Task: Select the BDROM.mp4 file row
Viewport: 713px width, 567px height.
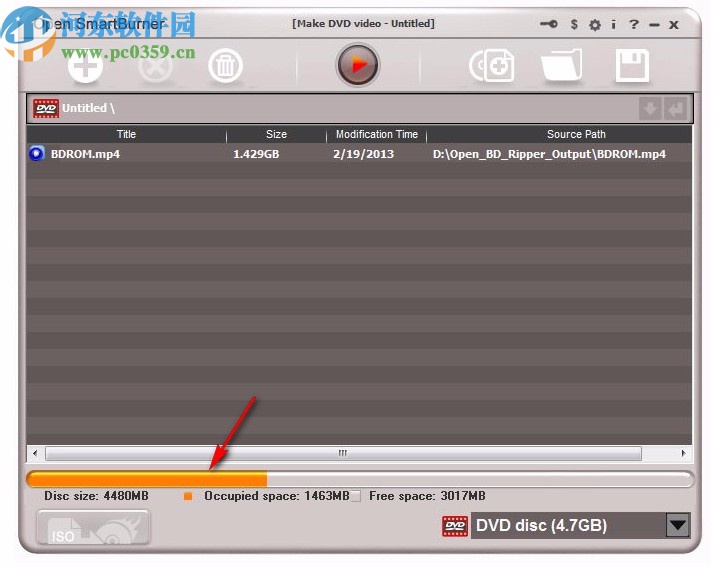Action: (359, 154)
